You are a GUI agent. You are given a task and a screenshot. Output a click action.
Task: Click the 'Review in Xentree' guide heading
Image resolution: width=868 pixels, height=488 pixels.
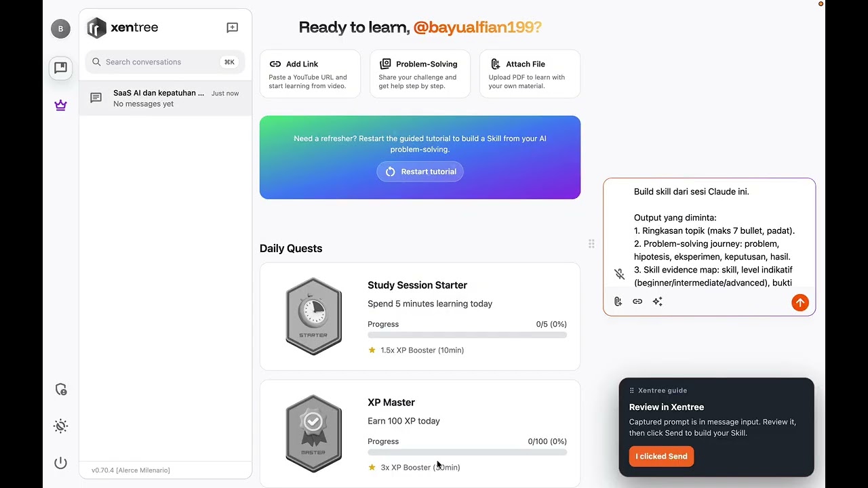point(667,407)
